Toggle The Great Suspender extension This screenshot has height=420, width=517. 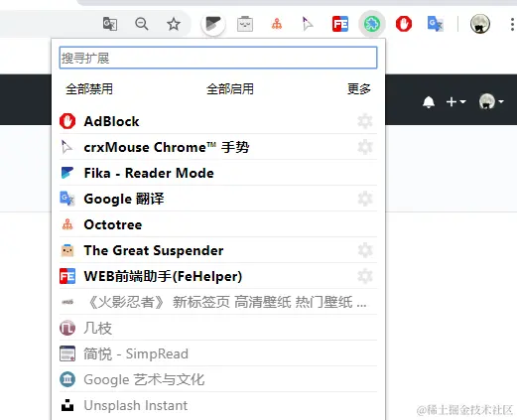point(218,250)
